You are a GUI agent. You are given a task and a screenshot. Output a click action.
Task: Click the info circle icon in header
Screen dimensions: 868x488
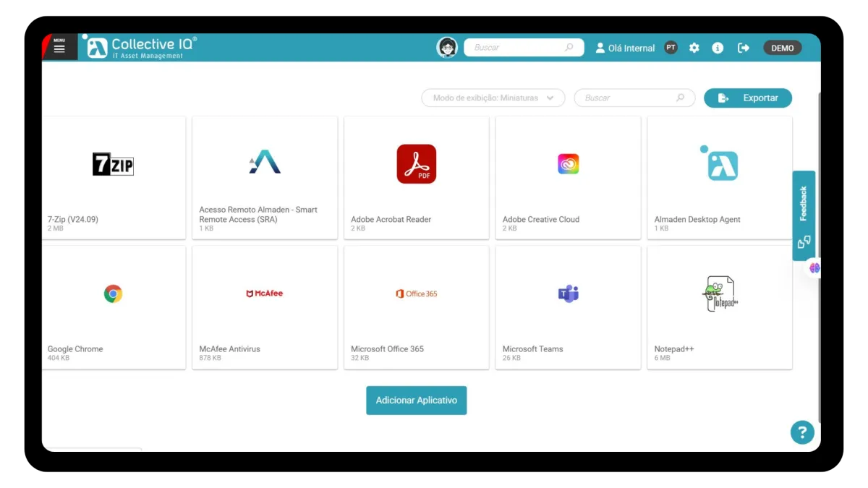[718, 48]
